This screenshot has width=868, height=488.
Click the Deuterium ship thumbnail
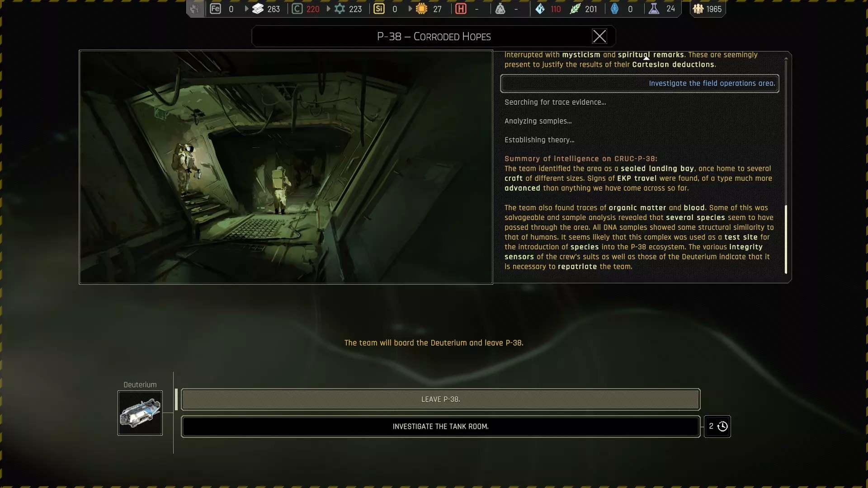[140, 413]
